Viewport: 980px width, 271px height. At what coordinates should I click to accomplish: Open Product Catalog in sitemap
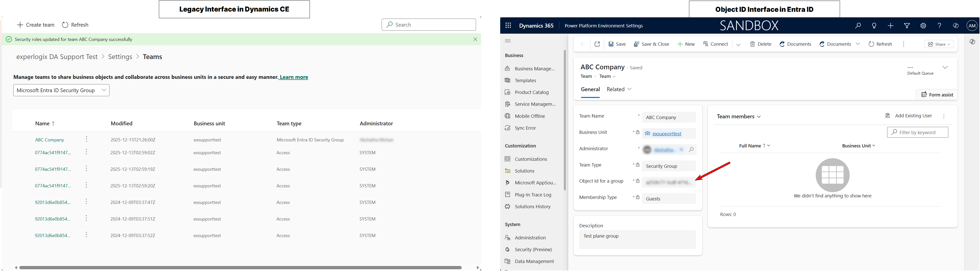pyautogui.click(x=527, y=92)
